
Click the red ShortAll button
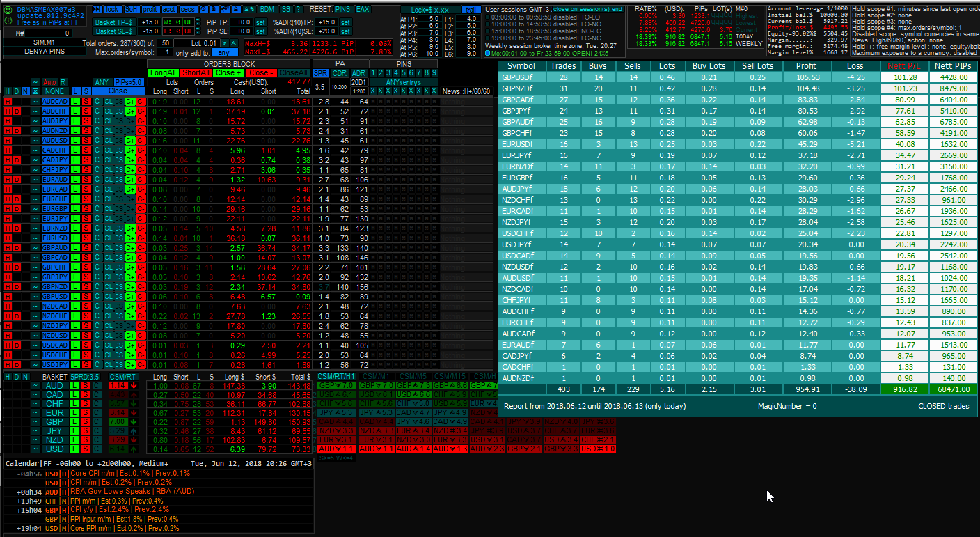click(196, 72)
